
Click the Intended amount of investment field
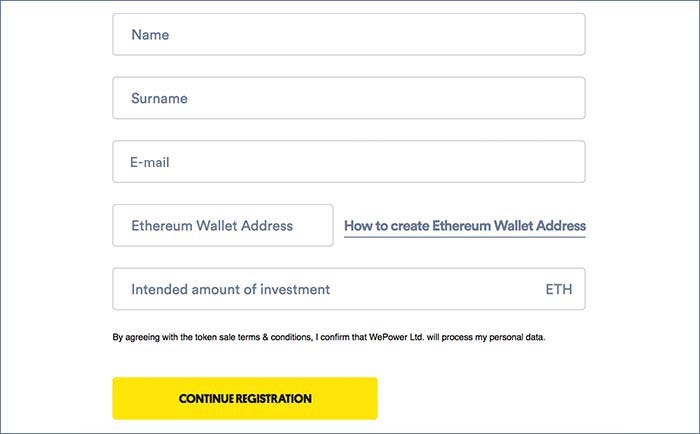330,290
